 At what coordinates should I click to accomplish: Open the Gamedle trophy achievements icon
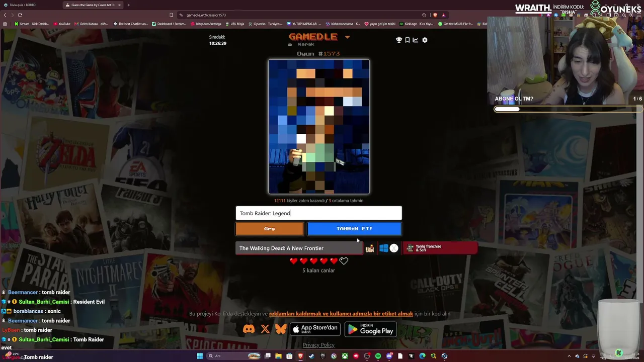(x=399, y=40)
